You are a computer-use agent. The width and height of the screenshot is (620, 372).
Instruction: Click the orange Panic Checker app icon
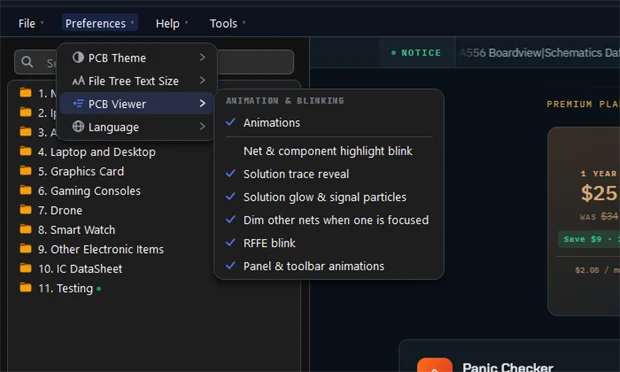435,365
